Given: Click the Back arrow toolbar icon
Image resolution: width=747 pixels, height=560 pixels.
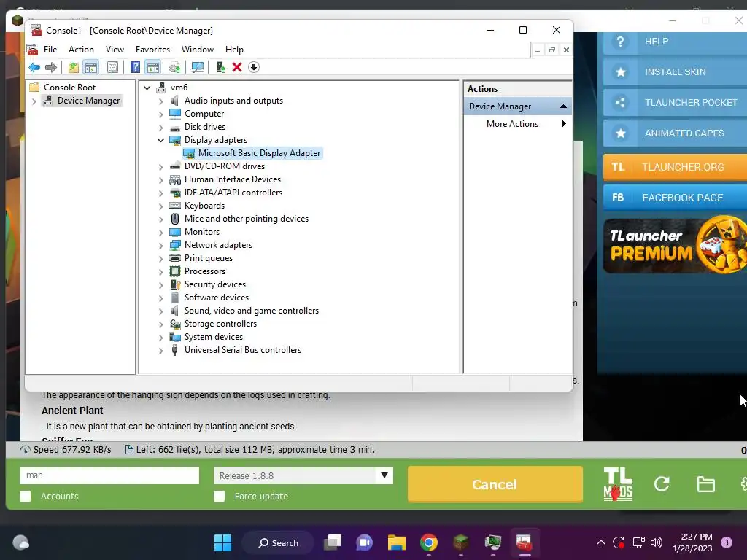Looking at the screenshot, I should pyautogui.click(x=34, y=67).
